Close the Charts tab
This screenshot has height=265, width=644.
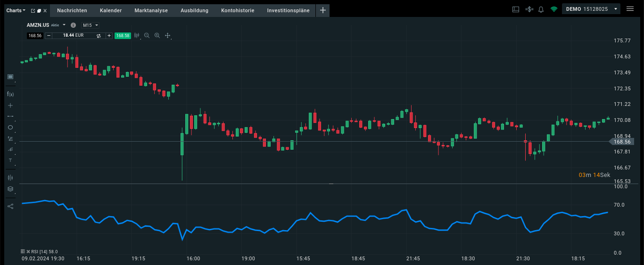coord(45,10)
